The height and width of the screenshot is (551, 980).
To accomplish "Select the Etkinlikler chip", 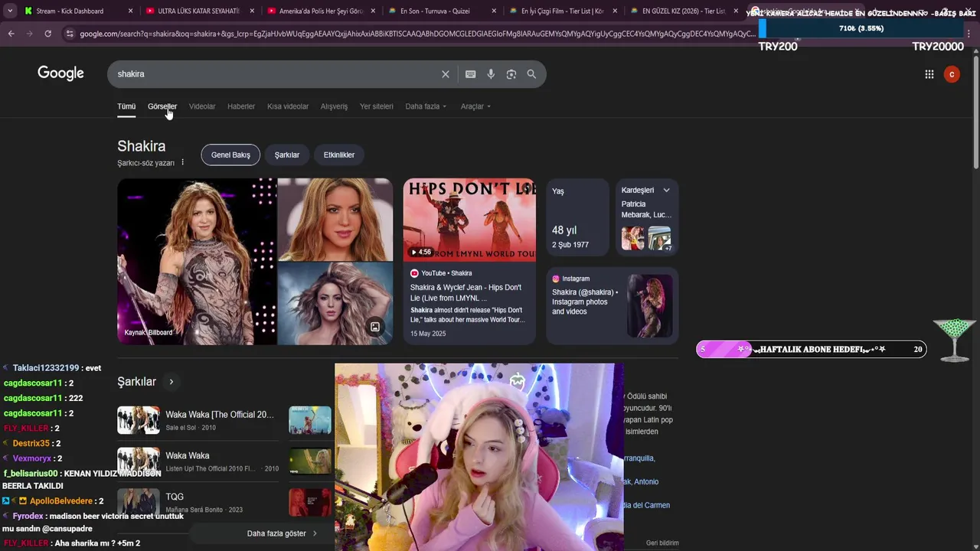I will 339,155.
